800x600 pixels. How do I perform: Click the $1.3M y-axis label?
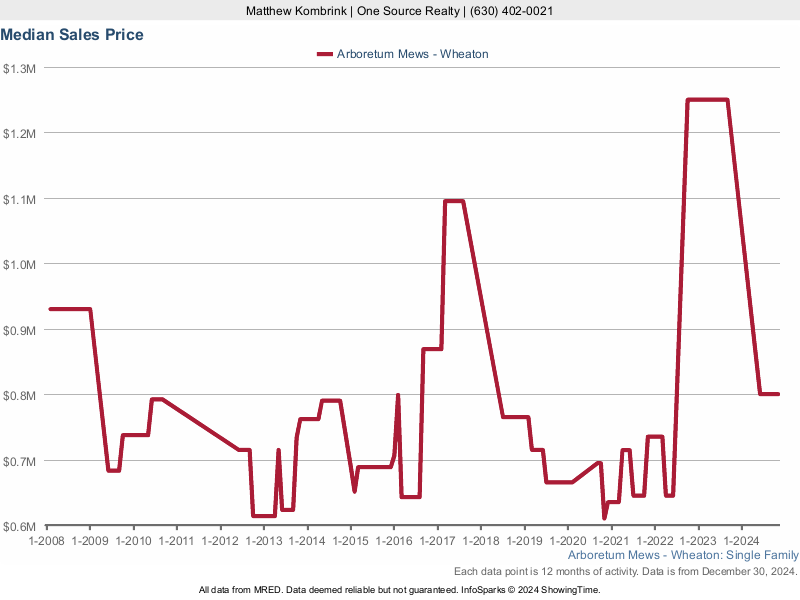tap(20, 68)
